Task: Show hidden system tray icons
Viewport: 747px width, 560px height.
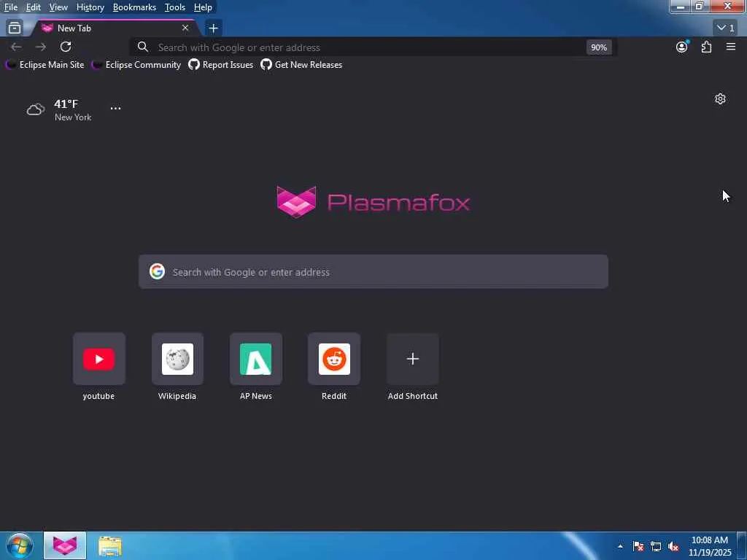Action: [620, 546]
